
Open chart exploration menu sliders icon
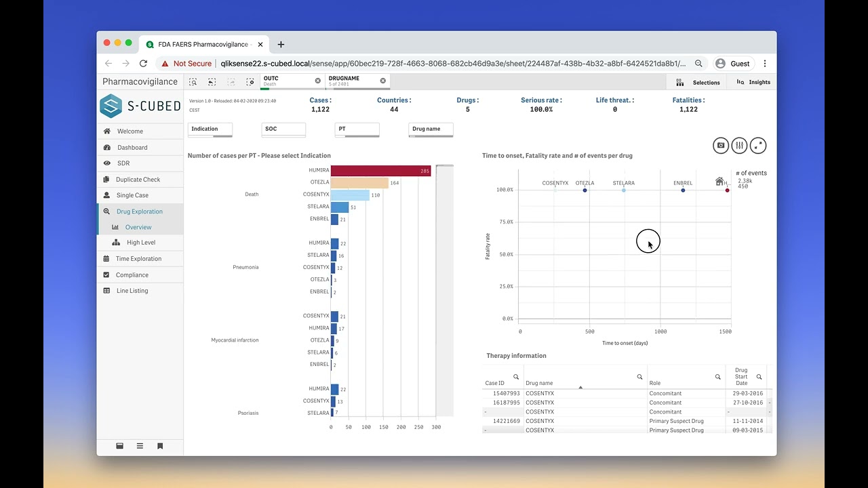click(x=740, y=145)
